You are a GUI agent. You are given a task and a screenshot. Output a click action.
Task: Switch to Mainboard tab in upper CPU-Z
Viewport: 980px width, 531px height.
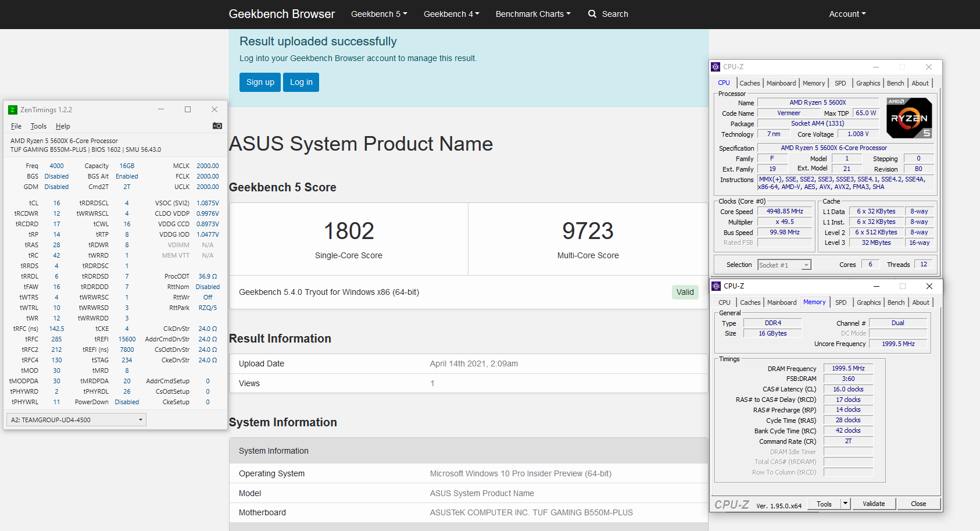click(781, 83)
